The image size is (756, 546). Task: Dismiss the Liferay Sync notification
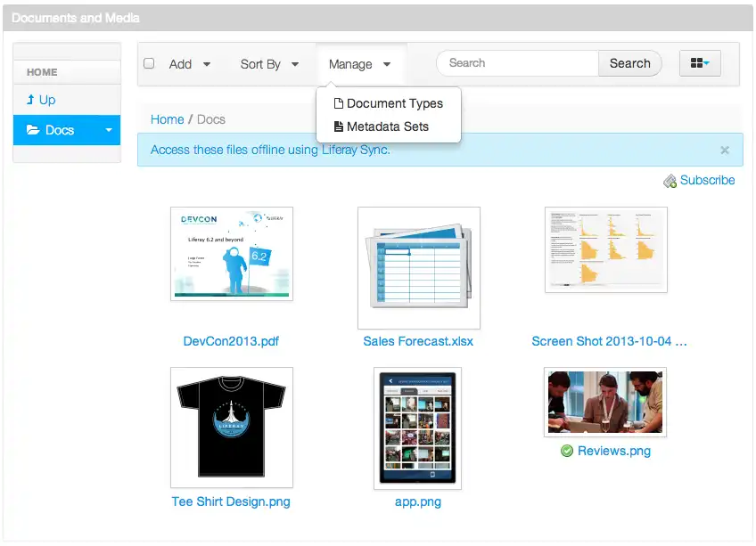725,150
